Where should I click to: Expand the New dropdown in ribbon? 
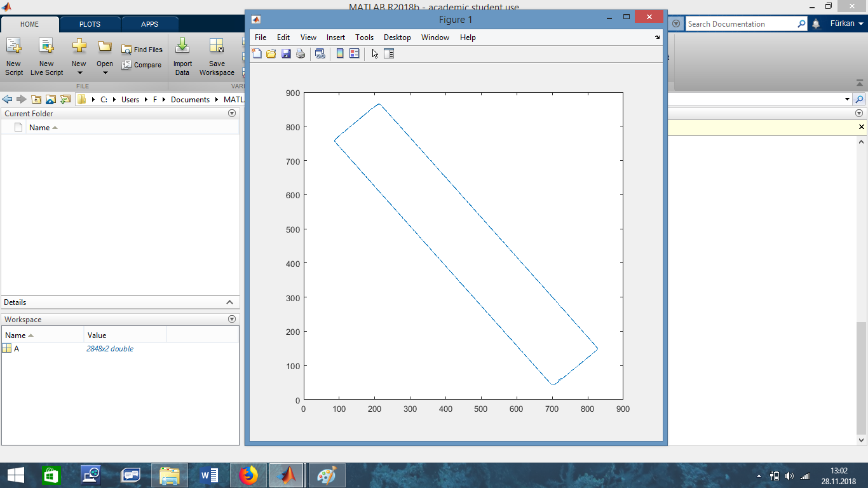pos(79,72)
